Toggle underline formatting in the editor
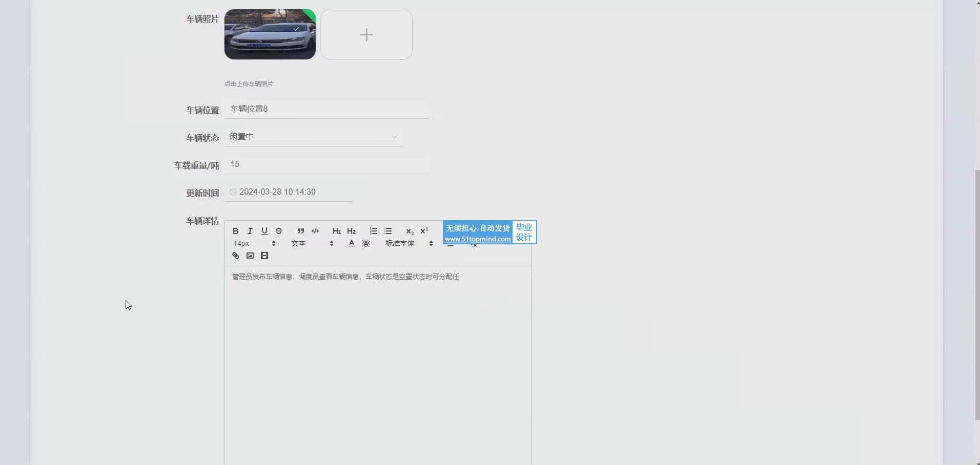 coord(264,231)
